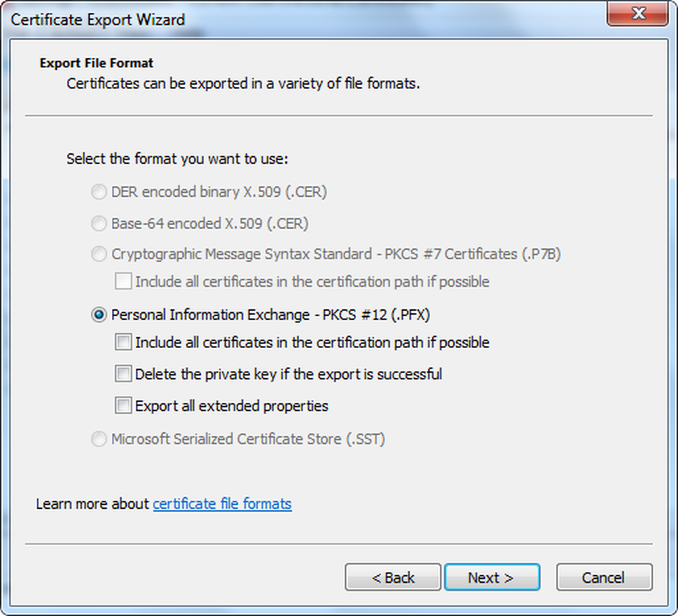Go back with the Back button
The image size is (678, 616).
coord(393,577)
